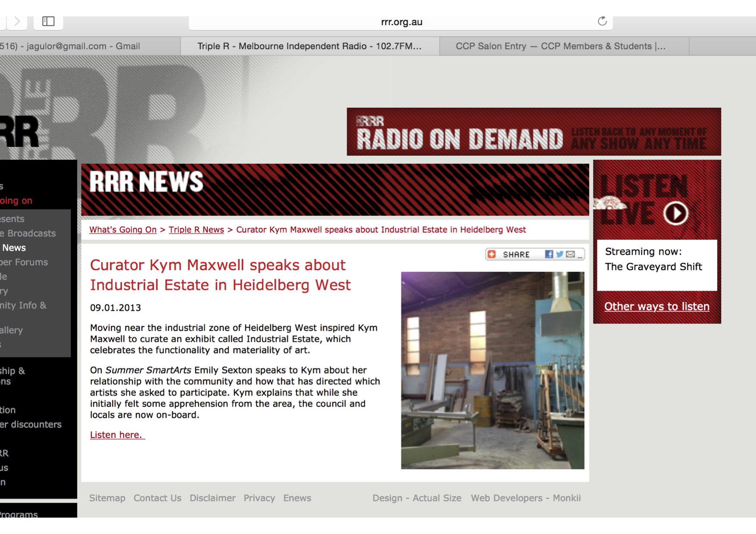The height and width of the screenshot is (534, 756).
Task: Open Forums item in left sidebar
Action: (24, 262)
